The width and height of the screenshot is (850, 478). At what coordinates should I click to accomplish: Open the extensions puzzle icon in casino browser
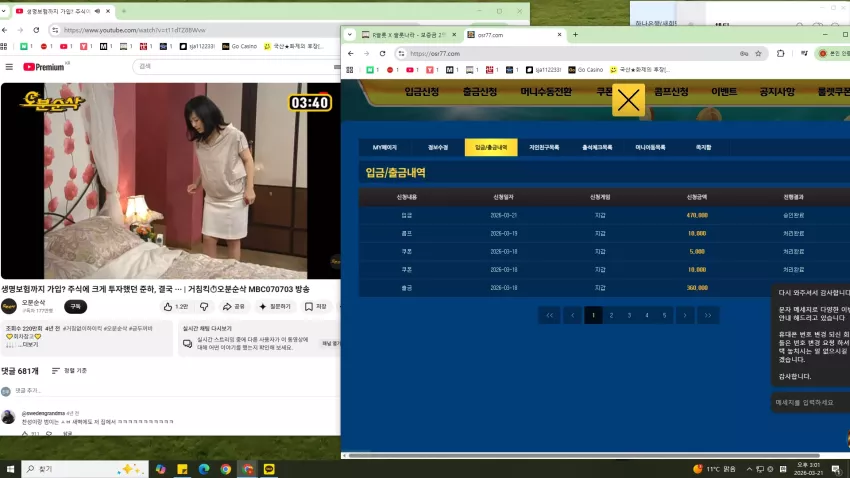(781, 54)
